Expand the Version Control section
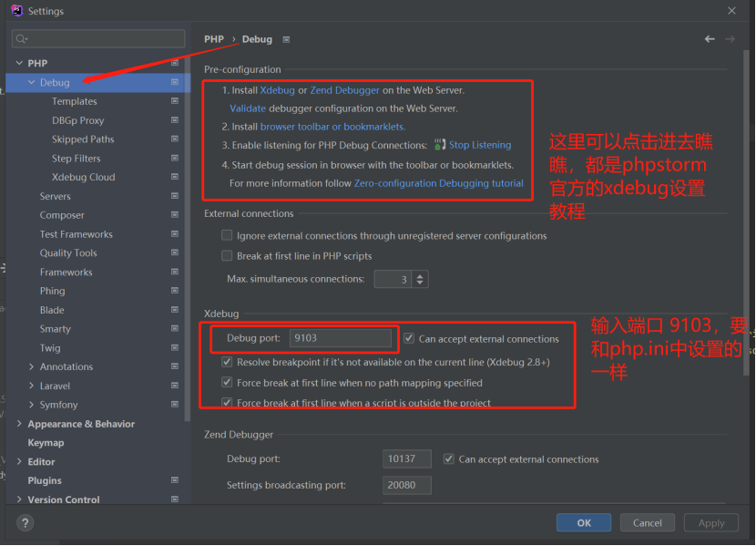This screenshot has width=756, height=546. click(x=19, y=500)
